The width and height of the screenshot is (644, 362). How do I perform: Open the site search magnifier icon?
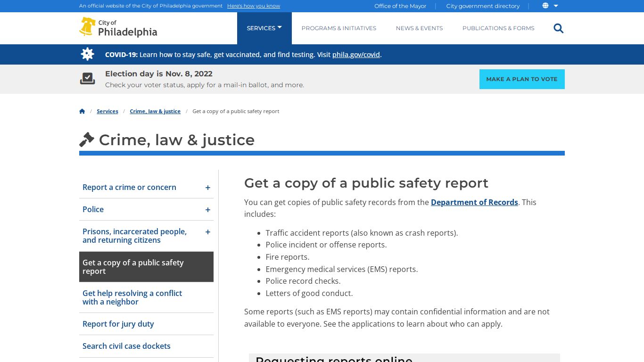tap(559, 28)
